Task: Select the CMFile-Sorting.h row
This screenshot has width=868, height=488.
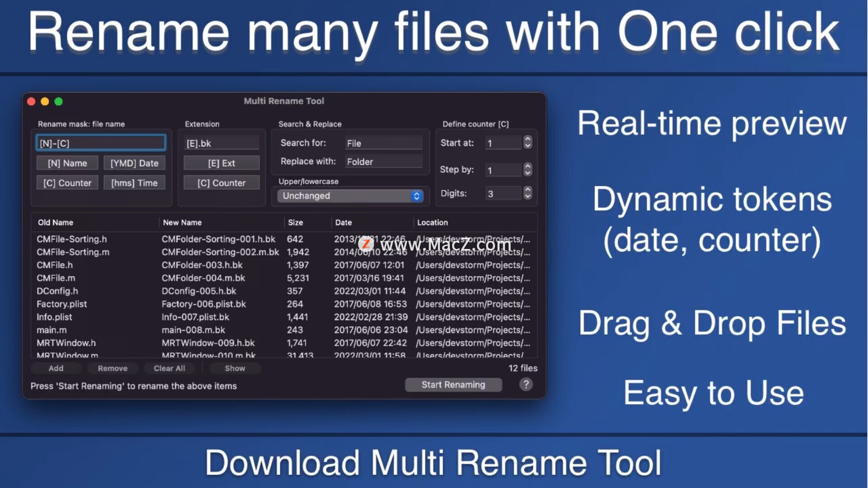Action: (284, 239)
